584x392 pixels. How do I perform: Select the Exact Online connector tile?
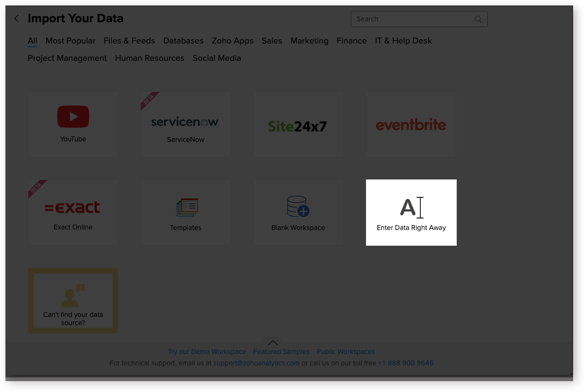pyautogui.click(x=73, y=213)
